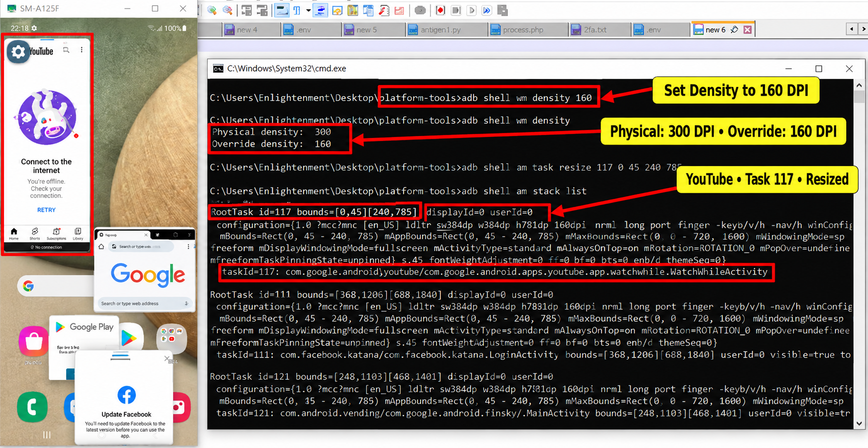
Task: Open the 2fa.txt tab
Action: pos(600,30)
